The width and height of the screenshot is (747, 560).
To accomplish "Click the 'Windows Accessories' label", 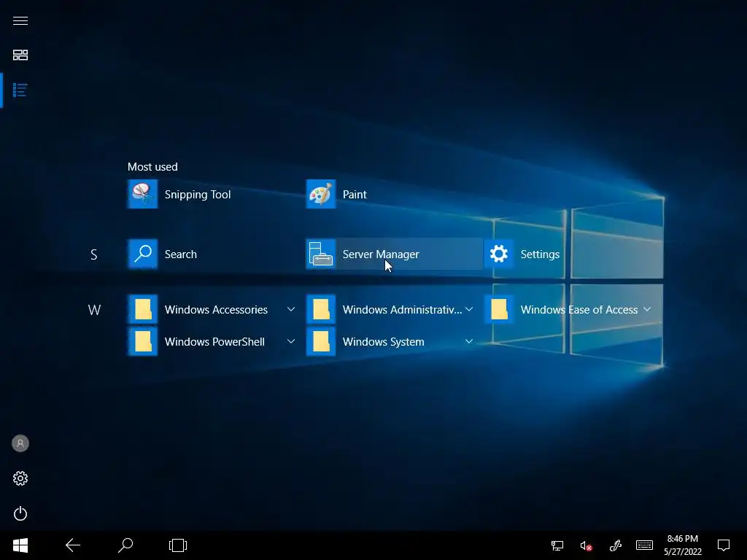I will point(216,309).
